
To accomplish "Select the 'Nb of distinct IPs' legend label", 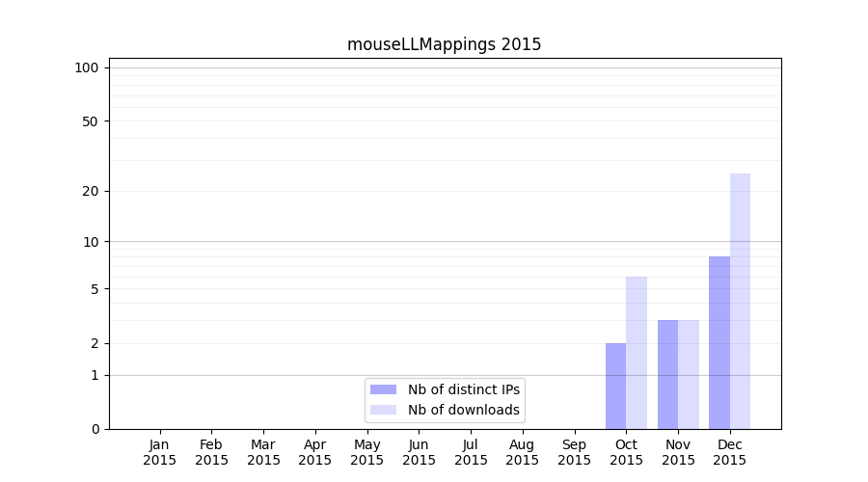I will 464,389.
